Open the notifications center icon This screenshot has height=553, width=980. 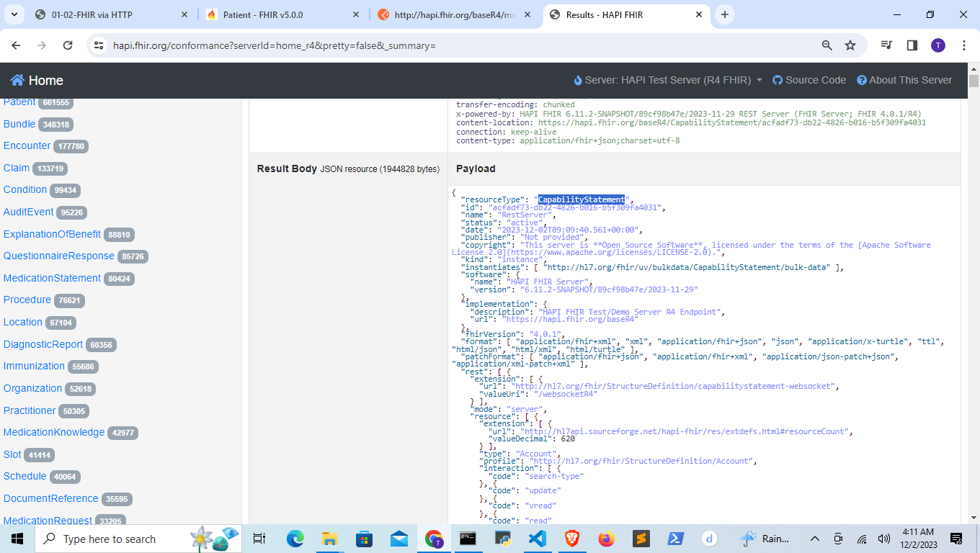tap(956, 539)
